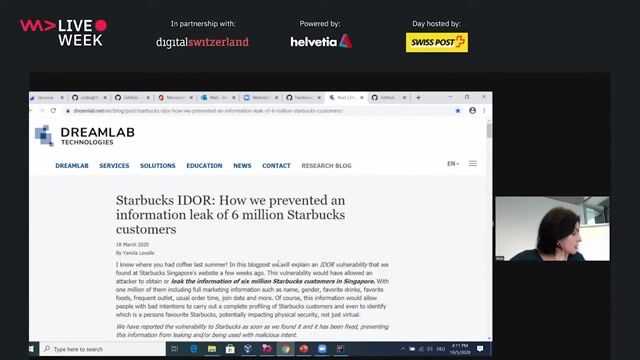640x360 pixels.
Task: Open the EDUCATION menu item
Action: point(204,166)
